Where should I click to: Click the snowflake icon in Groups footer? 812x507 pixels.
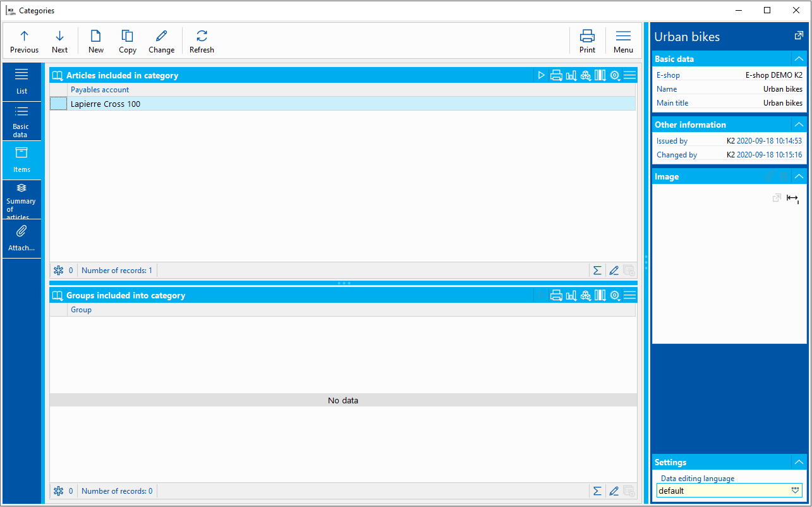[x=59, y=491]
